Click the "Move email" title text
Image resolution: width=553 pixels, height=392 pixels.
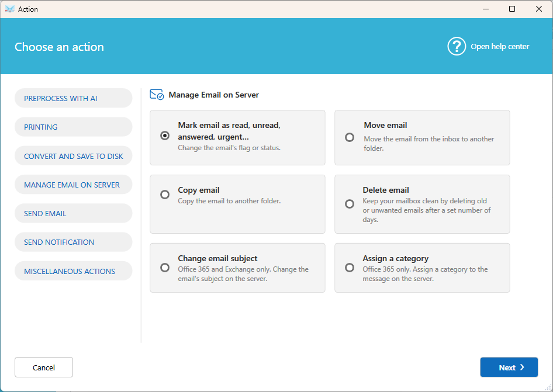[385, 125]
